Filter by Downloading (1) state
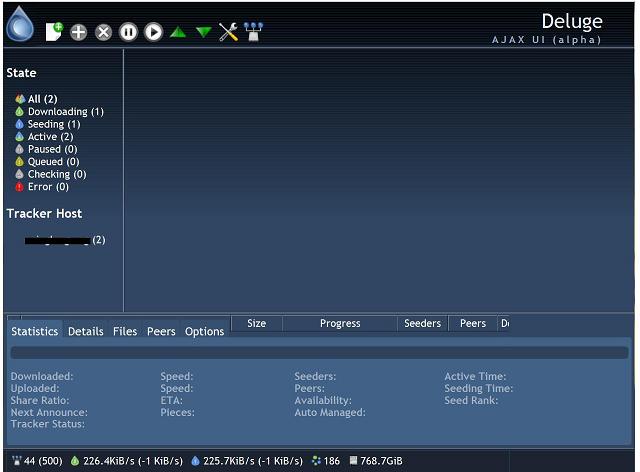This screenshot has height=472, width=640. 60,111
